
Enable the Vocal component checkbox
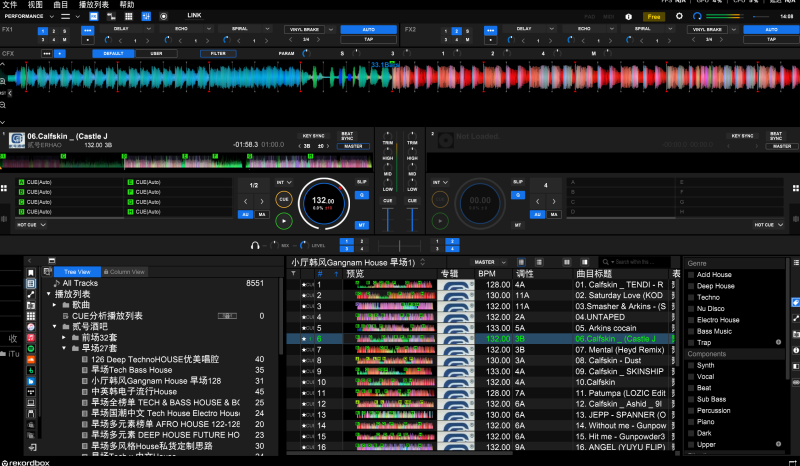(x=691, y=377)
